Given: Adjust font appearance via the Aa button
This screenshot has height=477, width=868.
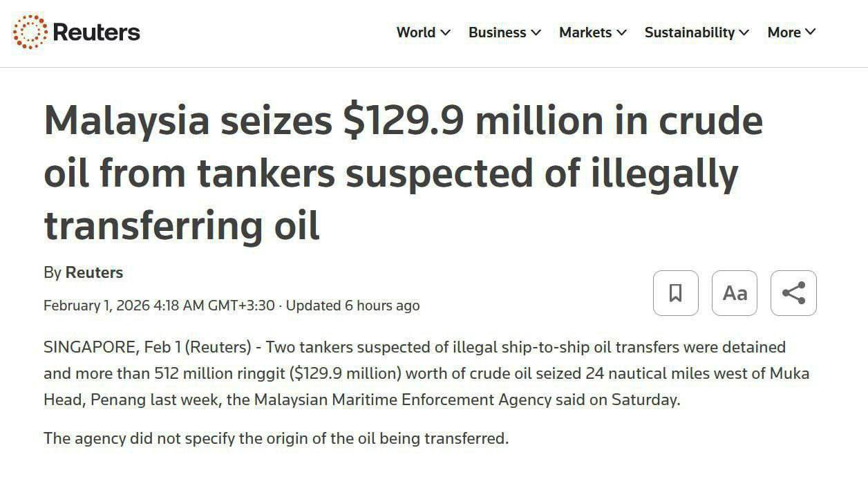Looking at the screenshot, I should click(x=734, y=293).
